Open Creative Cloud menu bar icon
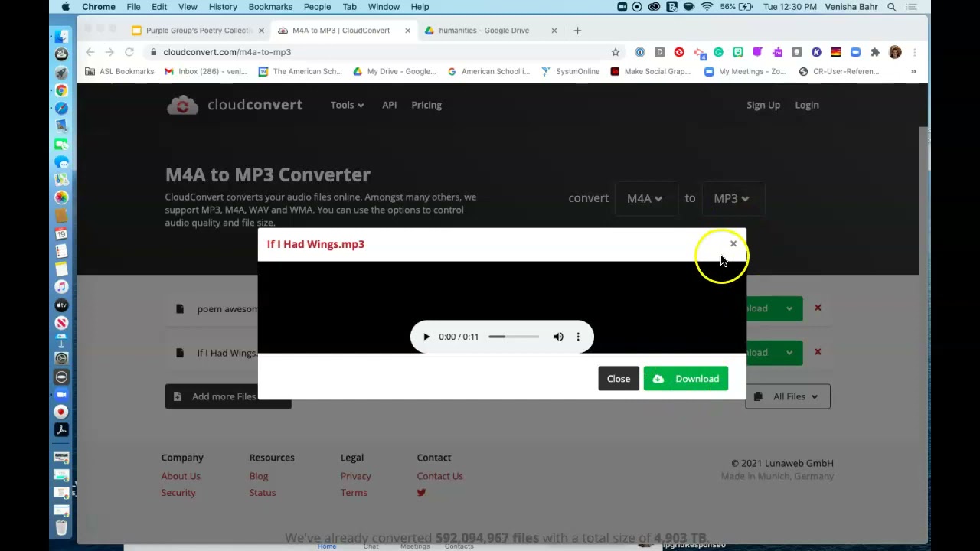 pyautogui.click(x=655, y=7)
